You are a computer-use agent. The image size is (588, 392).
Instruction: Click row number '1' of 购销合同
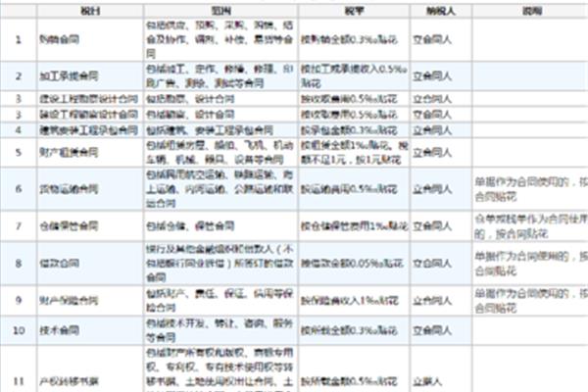click(19, 39)
